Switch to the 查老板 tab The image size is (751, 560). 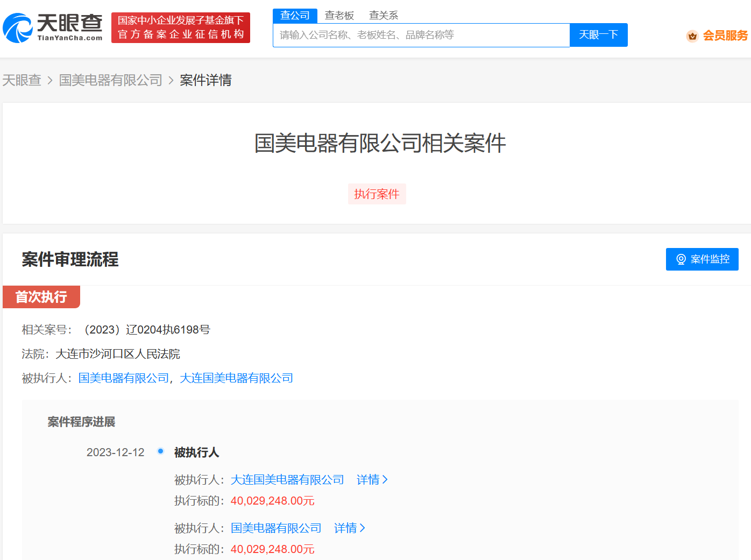[x=339, y=16]
